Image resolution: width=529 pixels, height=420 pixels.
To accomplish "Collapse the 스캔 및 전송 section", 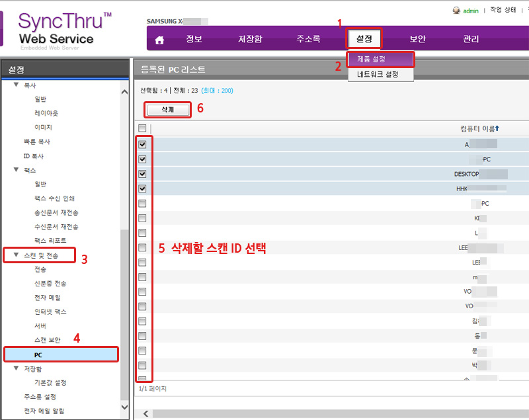I will pos(16,255).
